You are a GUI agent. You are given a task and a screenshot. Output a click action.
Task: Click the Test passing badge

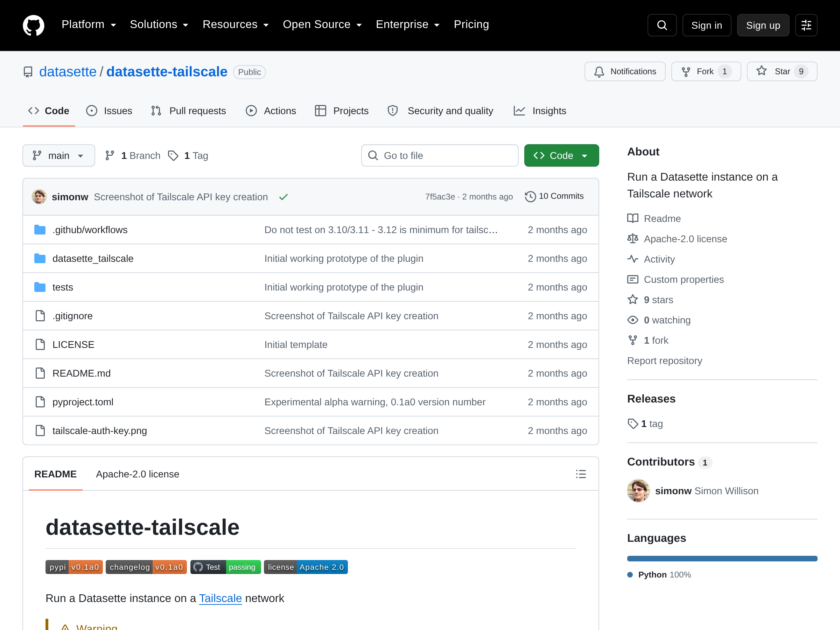[x=225, y=567]
